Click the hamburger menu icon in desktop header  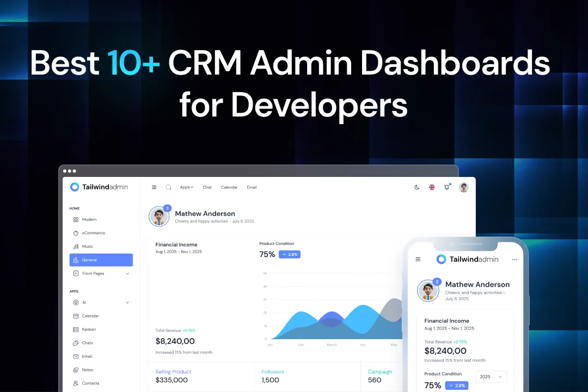[x=154, y=187]
